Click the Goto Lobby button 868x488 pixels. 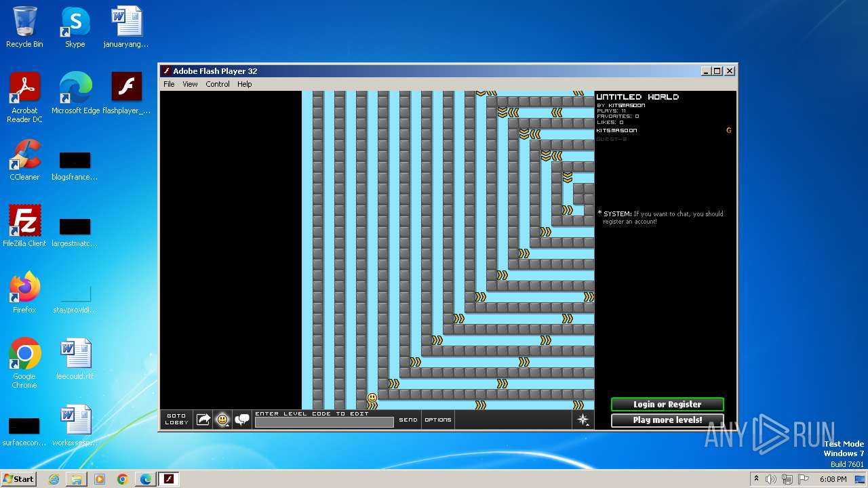(x=176, y=420)
